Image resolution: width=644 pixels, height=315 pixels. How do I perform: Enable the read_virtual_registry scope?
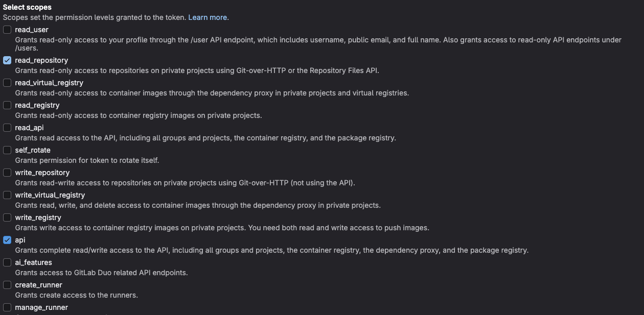click(7, 83)
